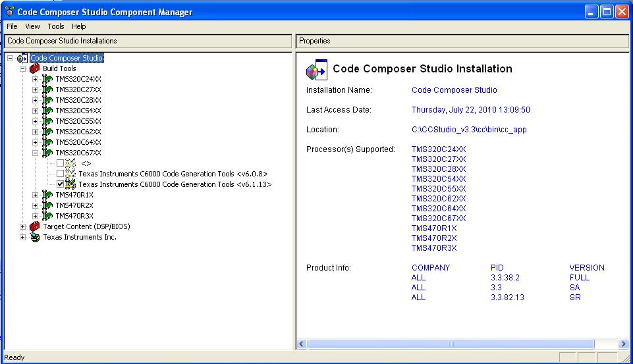This screenshot has height=364, width=633.
Task: Click the C:\CCStudio_v3.3\cc\bin\cc_app location value
Action: coord(469,130)
